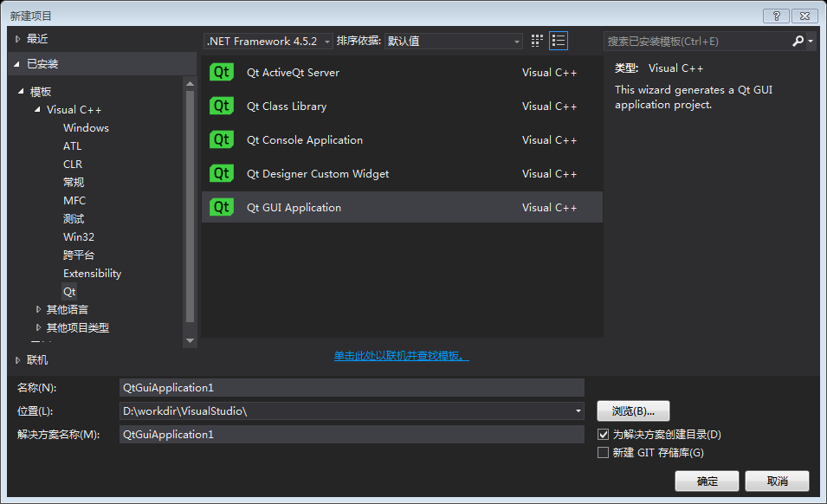Click Visual C++ type of Qt Console Application
The width and height of the screenshot is (827, 504).
tap(549, 140)
